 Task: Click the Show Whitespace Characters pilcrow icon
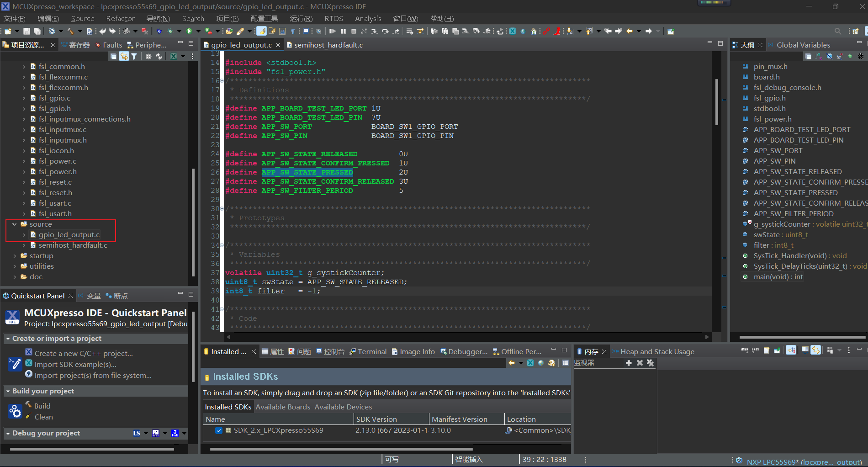(293, 31)
